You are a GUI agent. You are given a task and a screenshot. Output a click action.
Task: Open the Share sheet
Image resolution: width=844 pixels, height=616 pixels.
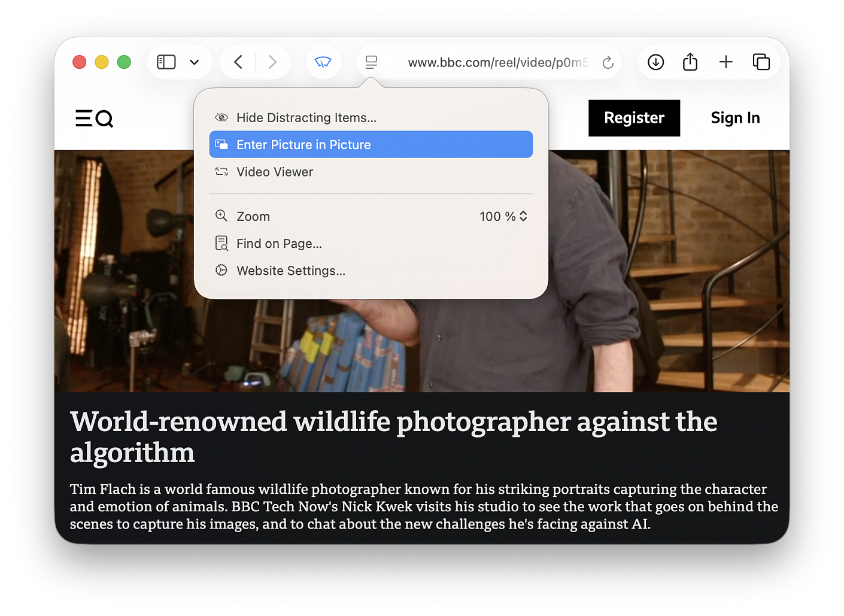[690, 62]
